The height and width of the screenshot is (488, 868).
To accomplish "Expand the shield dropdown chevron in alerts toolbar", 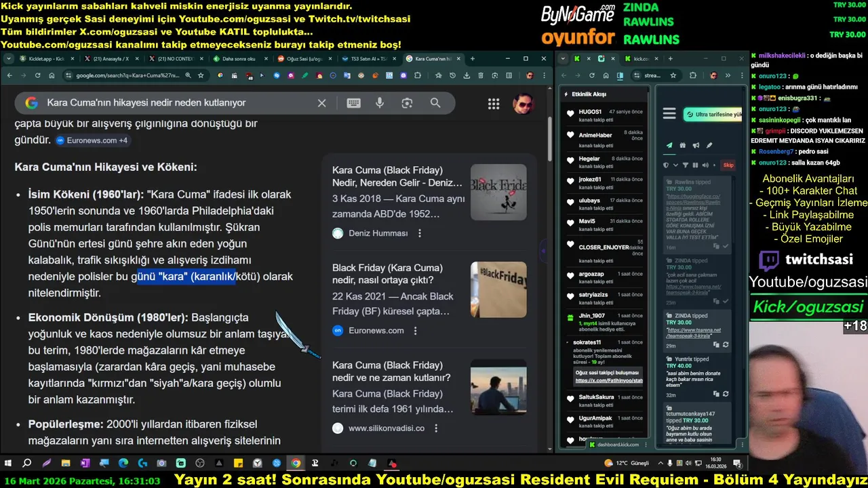I will 675,165.
